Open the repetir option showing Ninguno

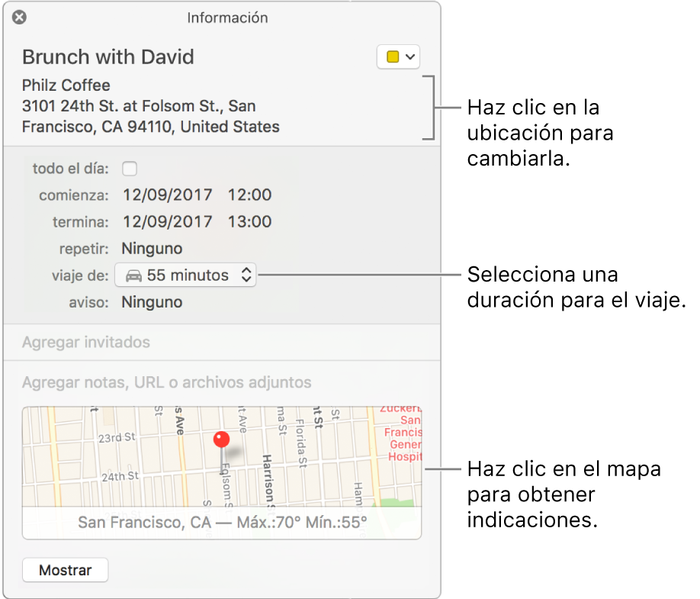point(152,248)
